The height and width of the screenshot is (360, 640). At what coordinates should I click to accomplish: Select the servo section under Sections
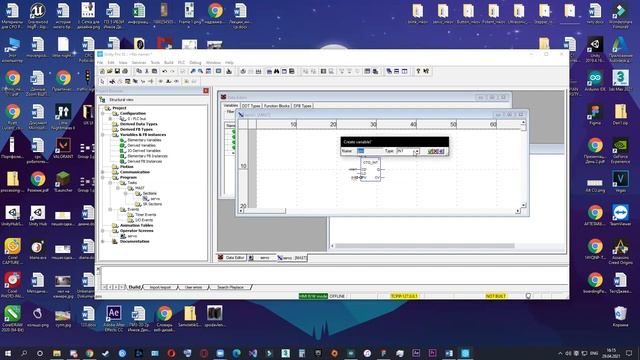[x=155, y=199]
